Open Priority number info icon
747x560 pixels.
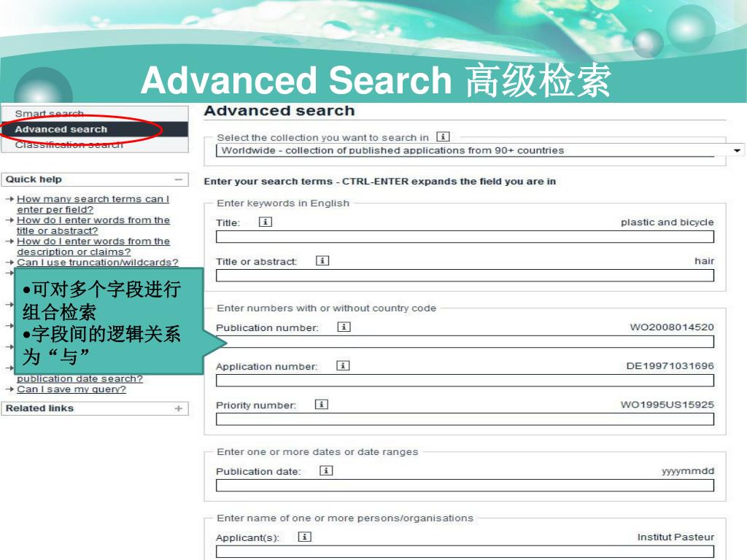click(x=322, y=405)
